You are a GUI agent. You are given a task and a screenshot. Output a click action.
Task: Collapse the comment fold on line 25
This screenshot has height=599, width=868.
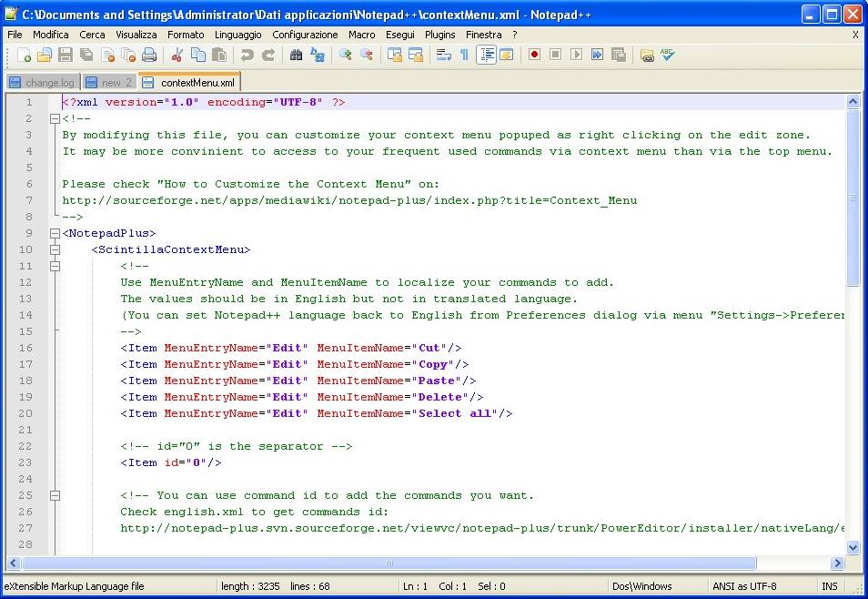pos(55,495)
